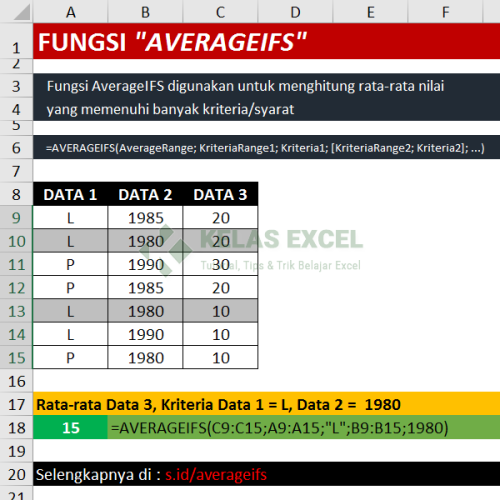
Task: Click cell 1980 in row 15
Action: pyautogui.click(x=145, y=357)
